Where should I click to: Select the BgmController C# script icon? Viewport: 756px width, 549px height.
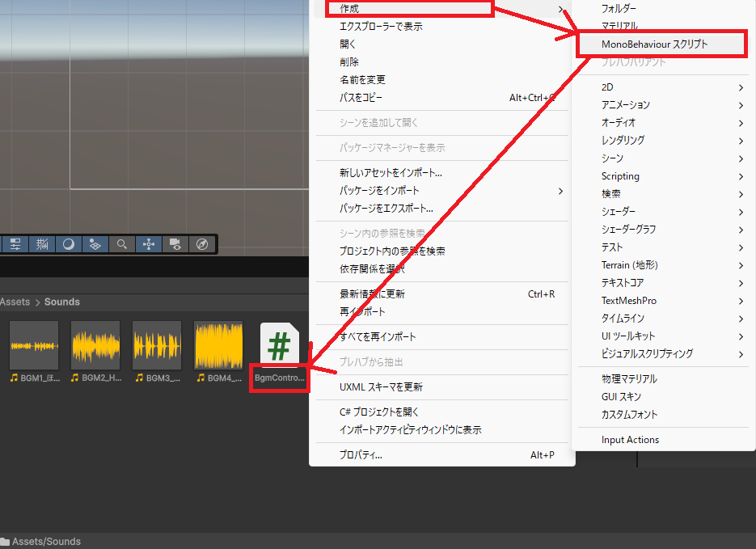tap(279, 346)
